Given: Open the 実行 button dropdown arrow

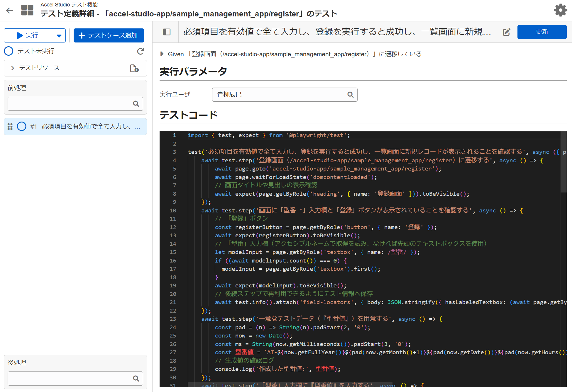Looking at the screenshot, I should pos(59,36).
